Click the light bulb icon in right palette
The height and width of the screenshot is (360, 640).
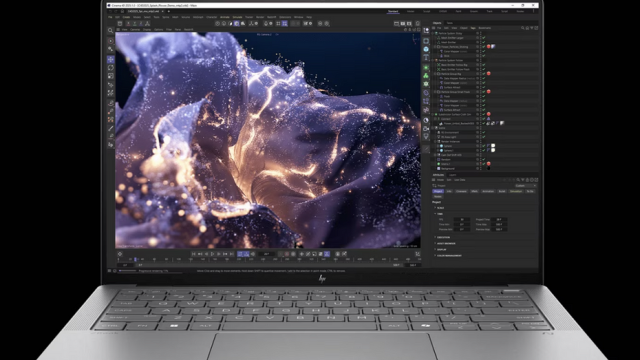point(426,137)
